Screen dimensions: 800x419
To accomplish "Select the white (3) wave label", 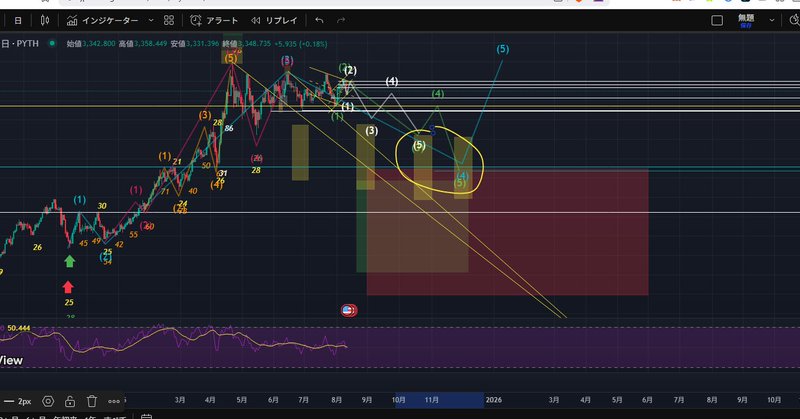I will [371, 131].
